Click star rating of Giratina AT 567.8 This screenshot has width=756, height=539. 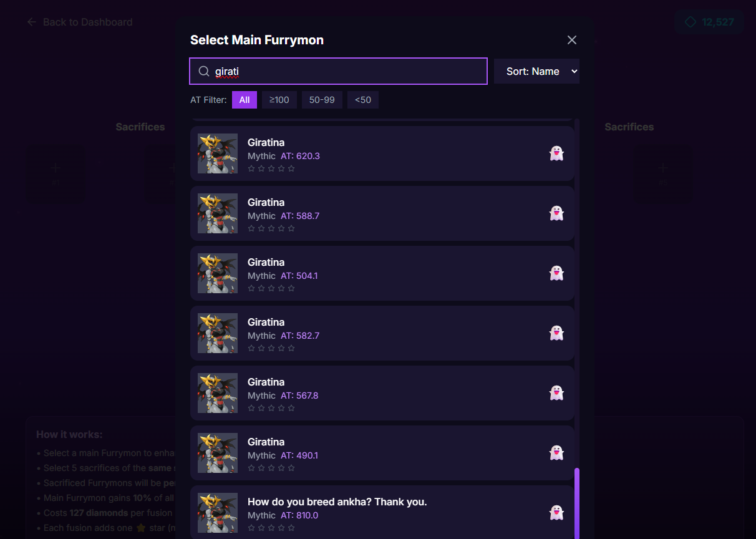(x=271, y=408)
